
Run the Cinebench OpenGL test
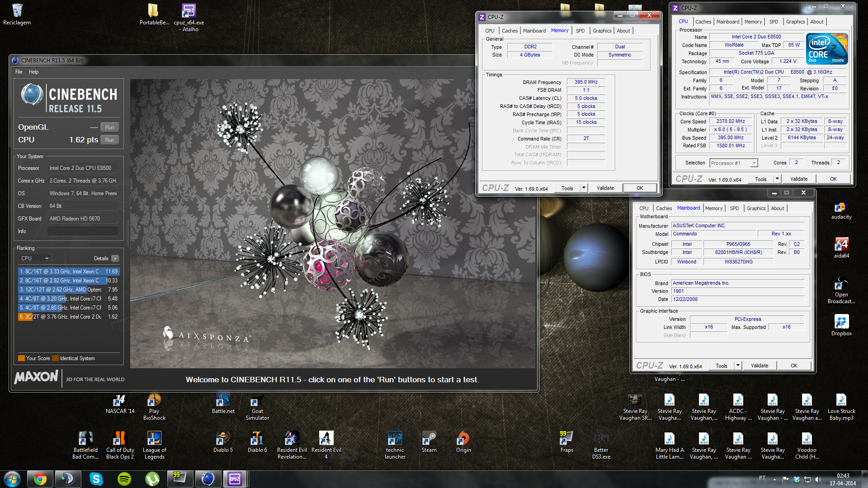pos(109,127)
